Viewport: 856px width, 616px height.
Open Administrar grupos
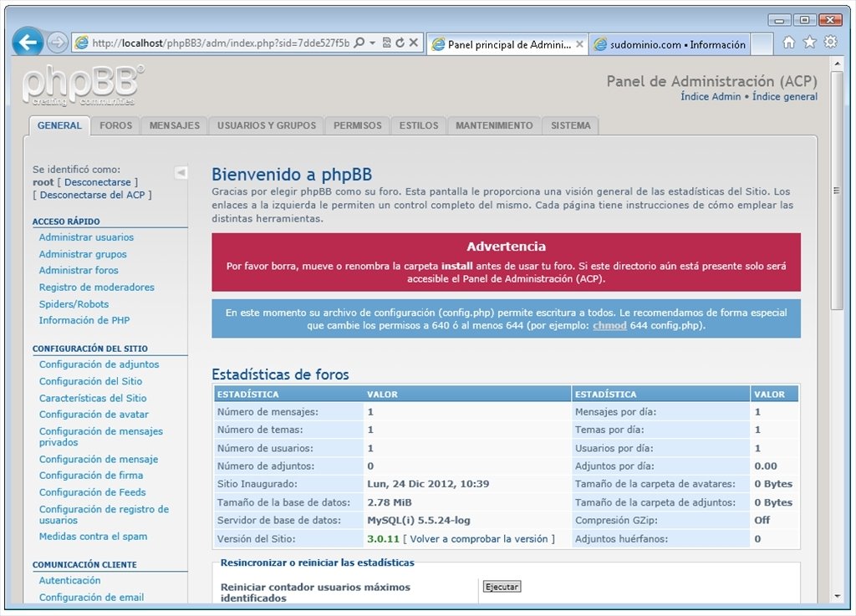(83, 254)
